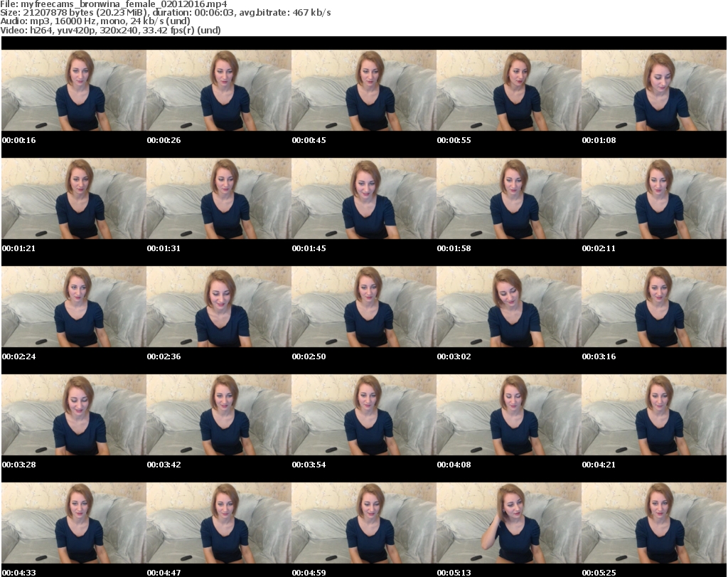Pick the preview frame at 00:02:24

tap(74, 307)
